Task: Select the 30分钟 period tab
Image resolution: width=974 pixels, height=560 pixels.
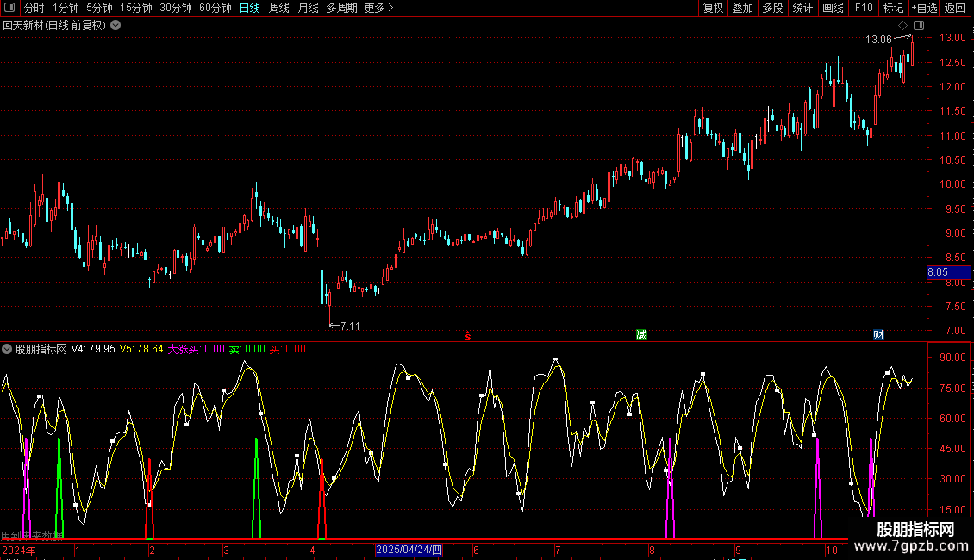Action: (x=176, y=8)
